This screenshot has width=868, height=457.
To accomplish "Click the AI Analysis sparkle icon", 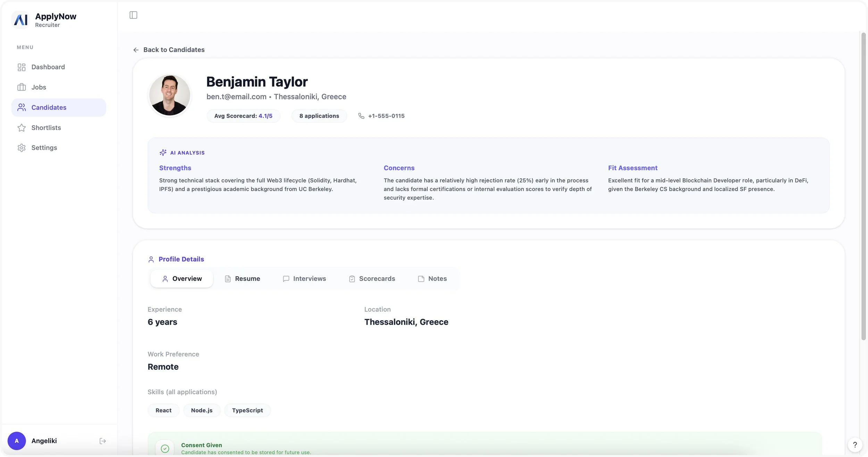I will point(163,153).
